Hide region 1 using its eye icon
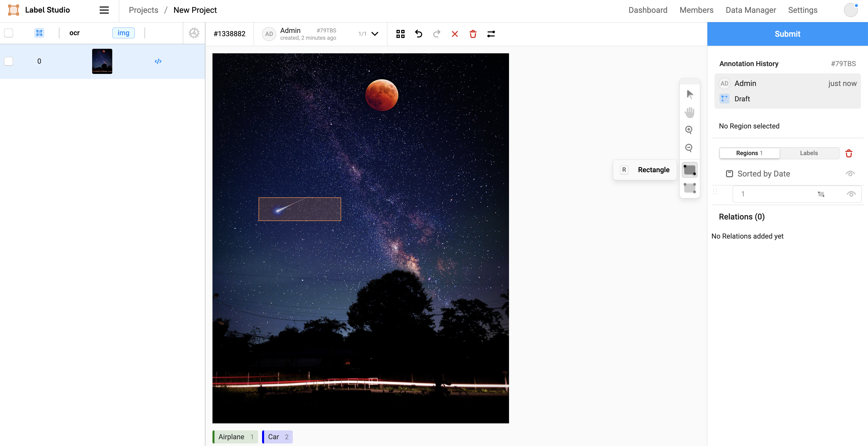Image resolution: width=868 pixels, height=446 pixels. [851, 194]
